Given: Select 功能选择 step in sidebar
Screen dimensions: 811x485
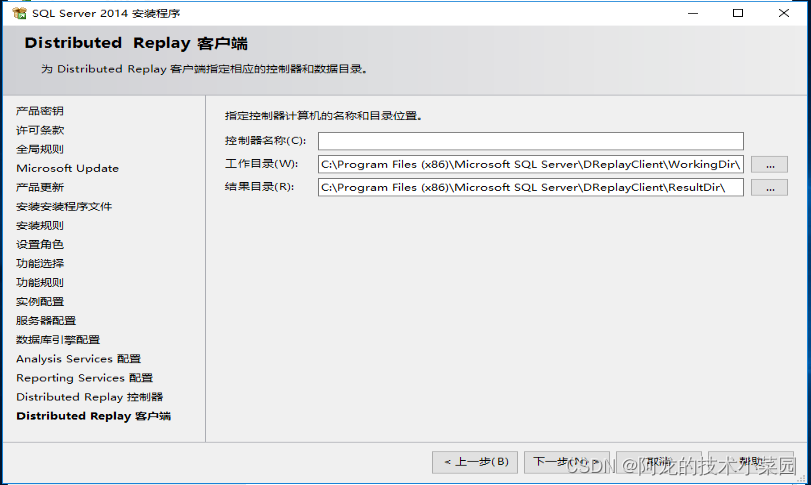Looking at the screenshot, I should point(40,263).
